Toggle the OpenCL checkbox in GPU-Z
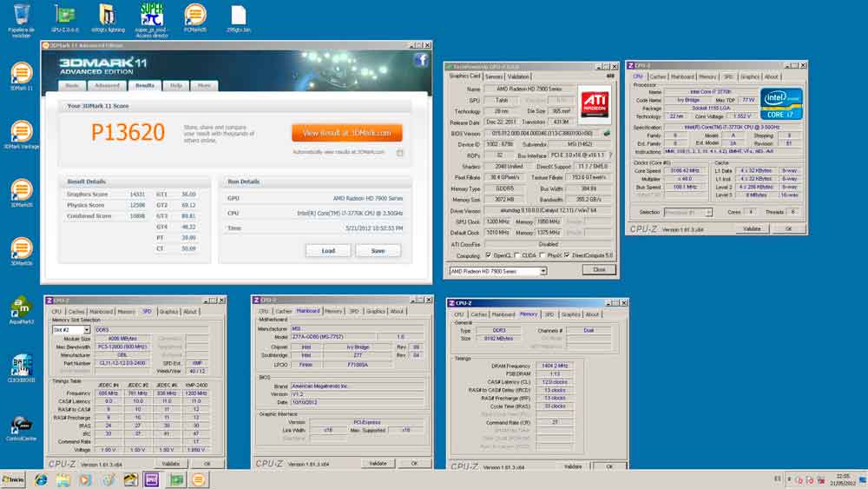This screenshot has width=868, height=489. click(x=488, y=255)
